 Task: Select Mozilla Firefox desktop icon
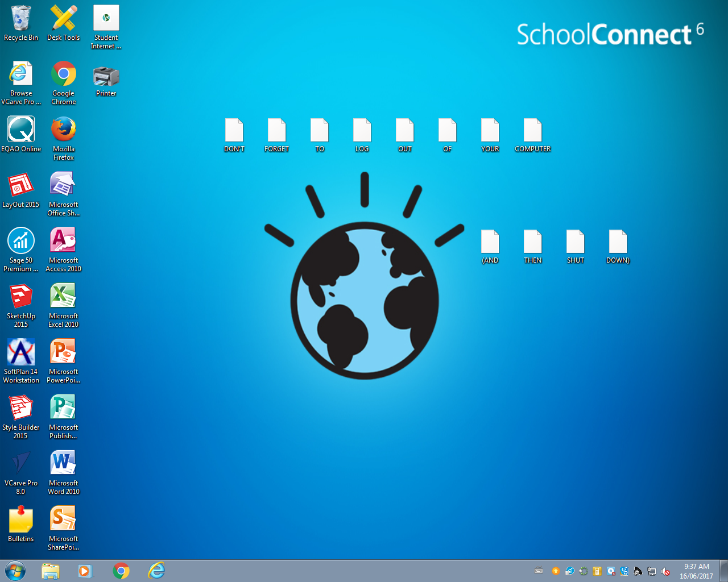pyautogui.click(x=64, y=139)
